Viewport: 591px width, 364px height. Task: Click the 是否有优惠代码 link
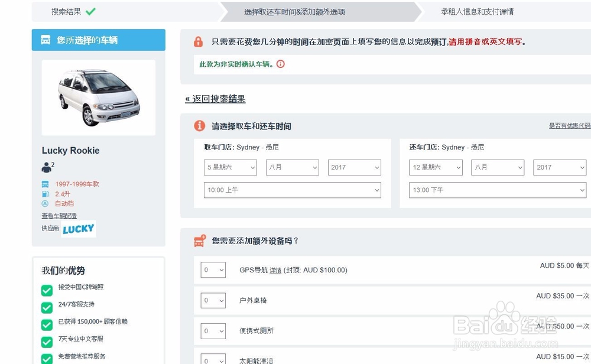point(570,126)
